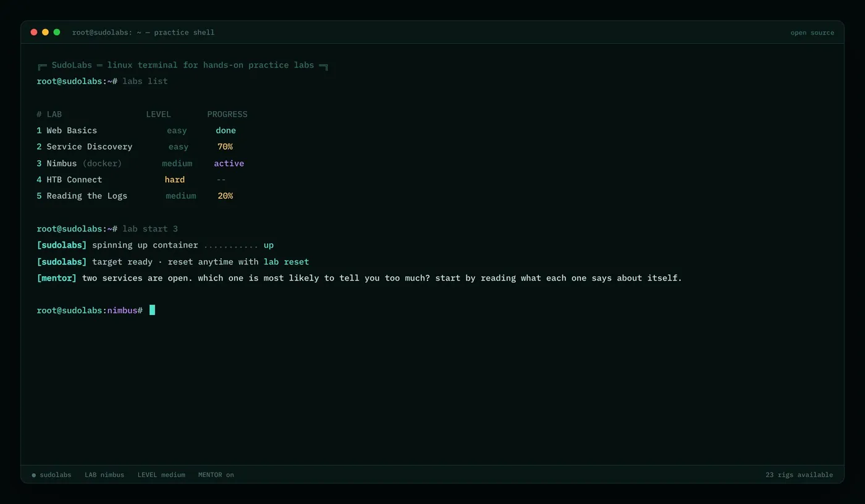Click the '(docker)' tag next to Nimbus
865x504 pixels.
point(102,163)
